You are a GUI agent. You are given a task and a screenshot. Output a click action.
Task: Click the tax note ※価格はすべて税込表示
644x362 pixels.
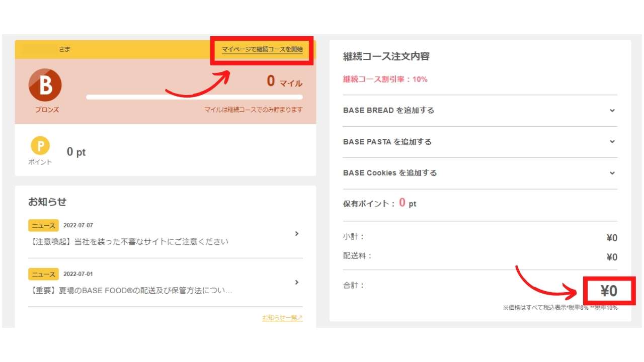pyautogui.click(x=560, y=308)
